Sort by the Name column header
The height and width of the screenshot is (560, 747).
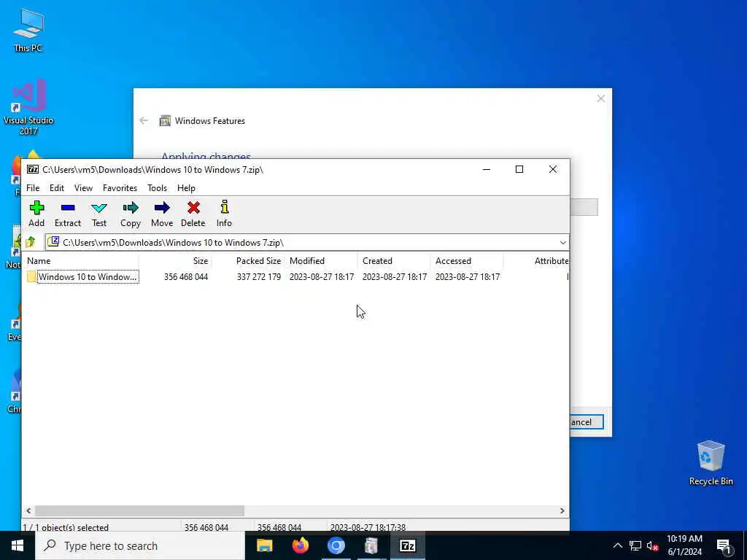pos(81,261)
